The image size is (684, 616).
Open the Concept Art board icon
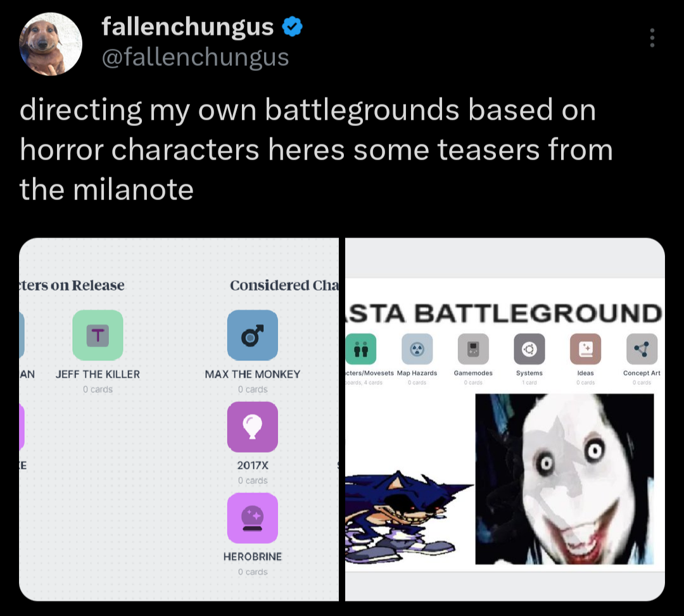coord(642,349)
